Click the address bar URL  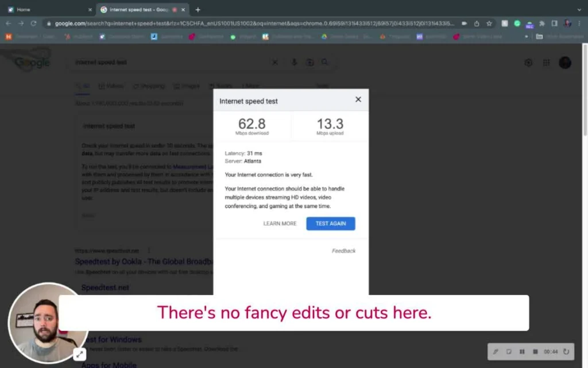pos(253,24)
